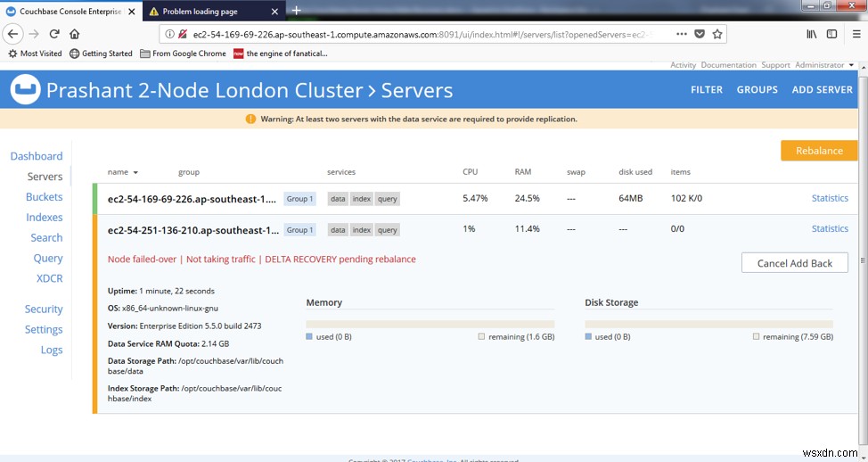Toggle the sidebar view icon
The height and width of the screenshot is (462, 868).
pyautogui.click(x=831, y=34)
